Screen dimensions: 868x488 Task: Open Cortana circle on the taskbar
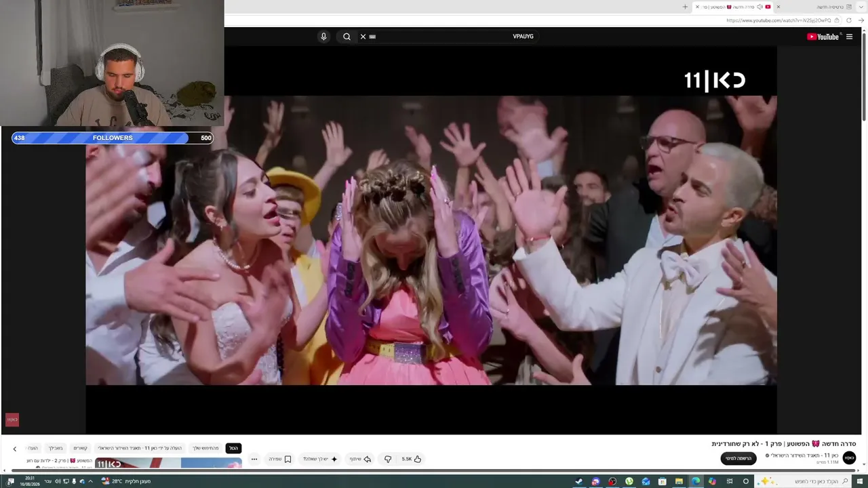[x=746, y=481]
